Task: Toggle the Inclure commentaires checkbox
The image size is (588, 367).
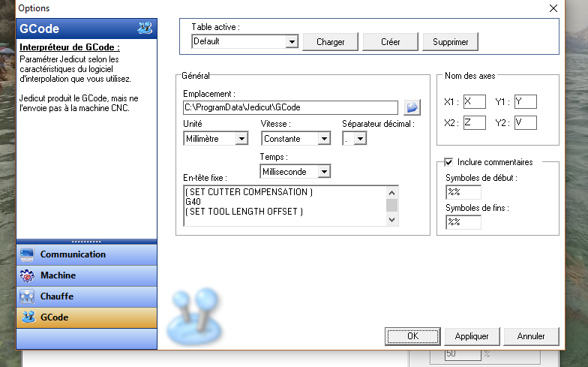Action: [x=448, y=162]
